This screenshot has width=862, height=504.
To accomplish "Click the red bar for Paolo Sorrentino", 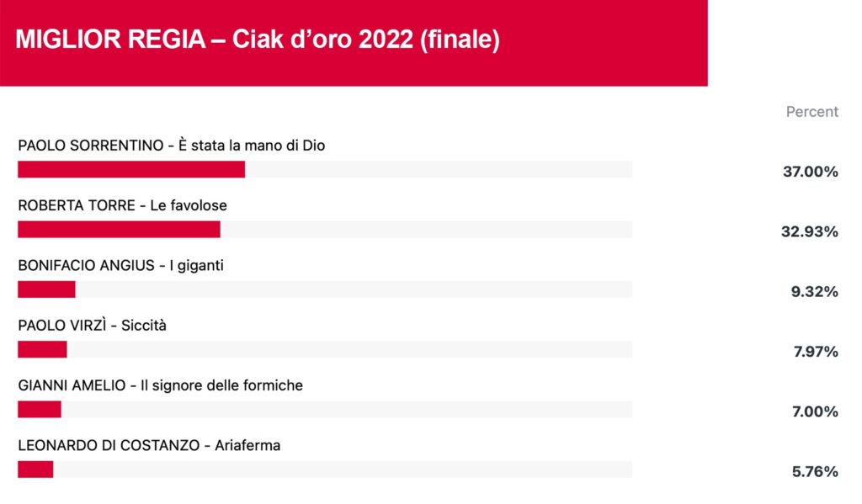I will point(131,169).
